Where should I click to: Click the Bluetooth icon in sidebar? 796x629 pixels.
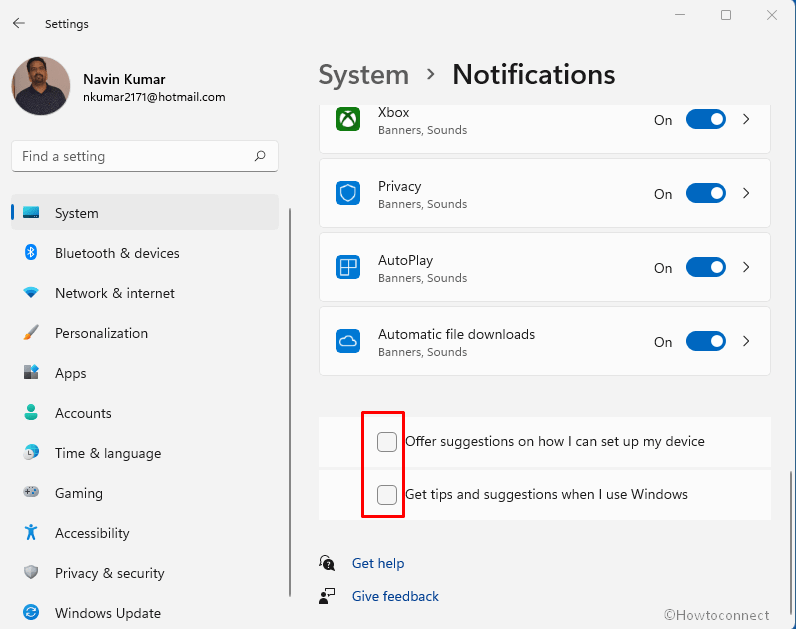coord(31,252)
